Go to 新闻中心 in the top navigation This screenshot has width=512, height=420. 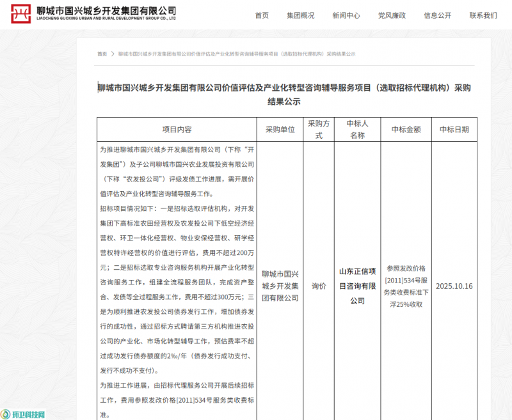point(346,15)
